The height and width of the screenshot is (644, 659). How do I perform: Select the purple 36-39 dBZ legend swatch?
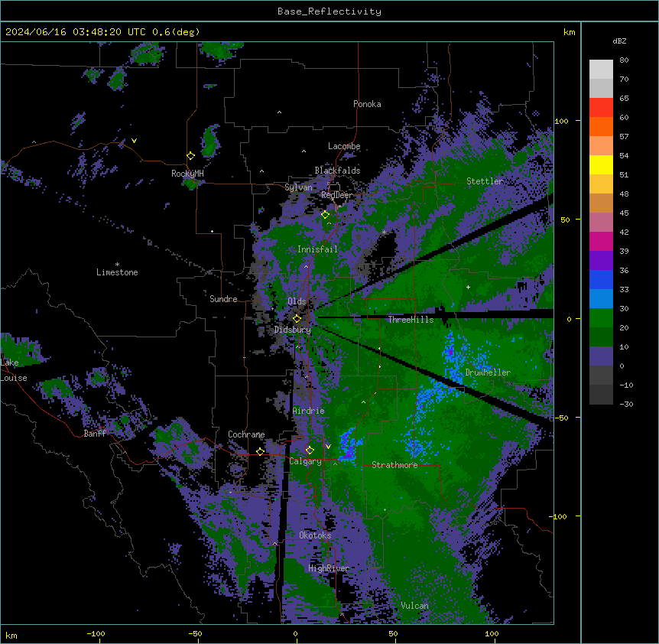601,261
